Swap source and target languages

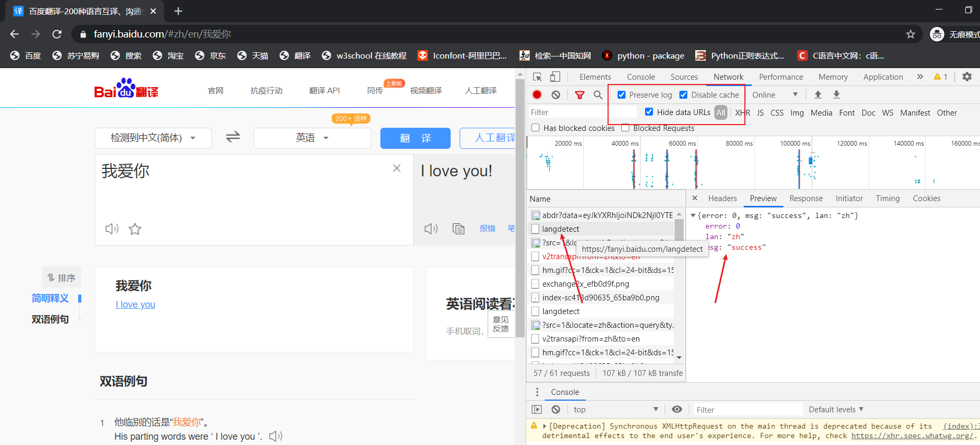pos(233,137)
